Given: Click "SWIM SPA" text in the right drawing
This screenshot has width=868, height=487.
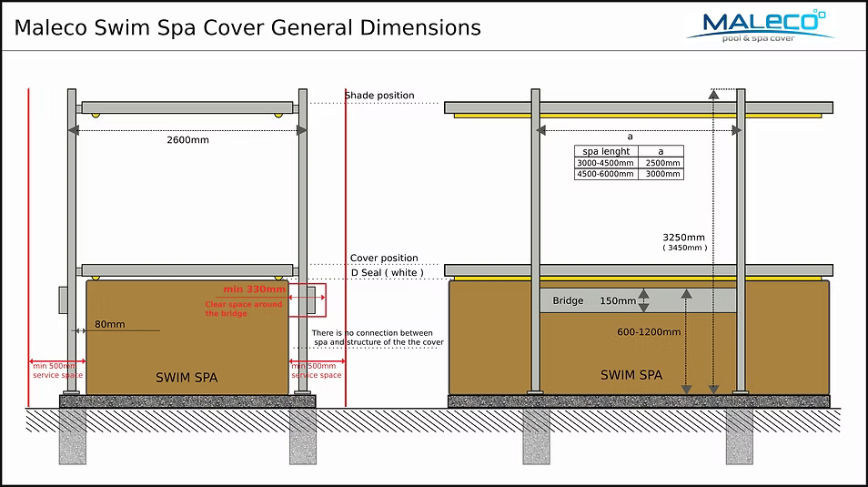Looking at the screenshot, I should [x=631, y=375].
